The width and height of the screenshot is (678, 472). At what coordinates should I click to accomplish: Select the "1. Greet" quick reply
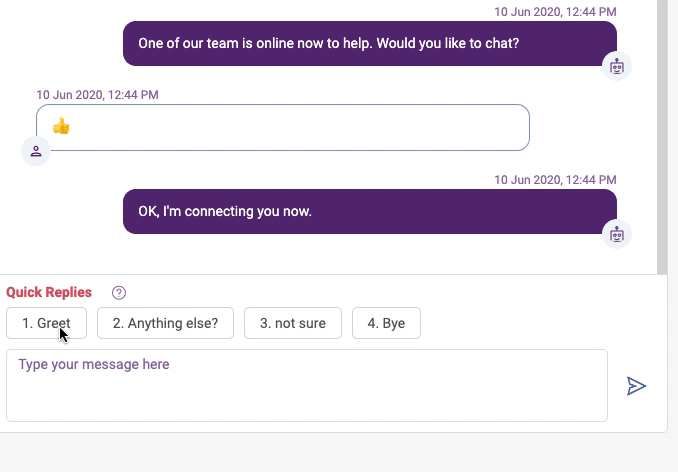(x=46, y=323)
